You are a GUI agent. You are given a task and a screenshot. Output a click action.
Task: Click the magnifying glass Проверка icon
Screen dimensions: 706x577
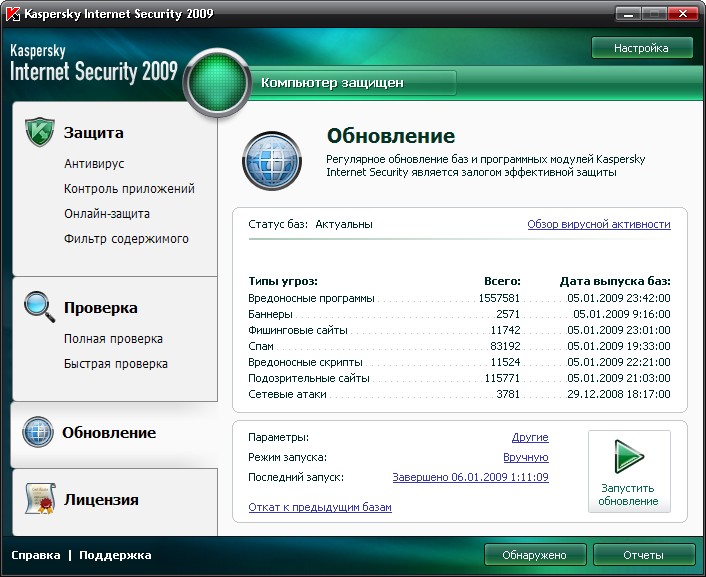click(x=39, y=306)
